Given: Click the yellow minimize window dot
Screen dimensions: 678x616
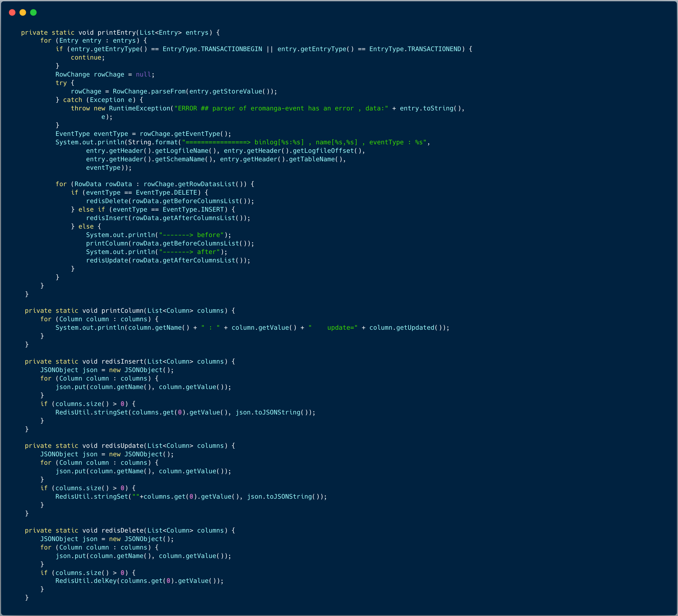Looking at the screenshot, I should click(23, 12).
